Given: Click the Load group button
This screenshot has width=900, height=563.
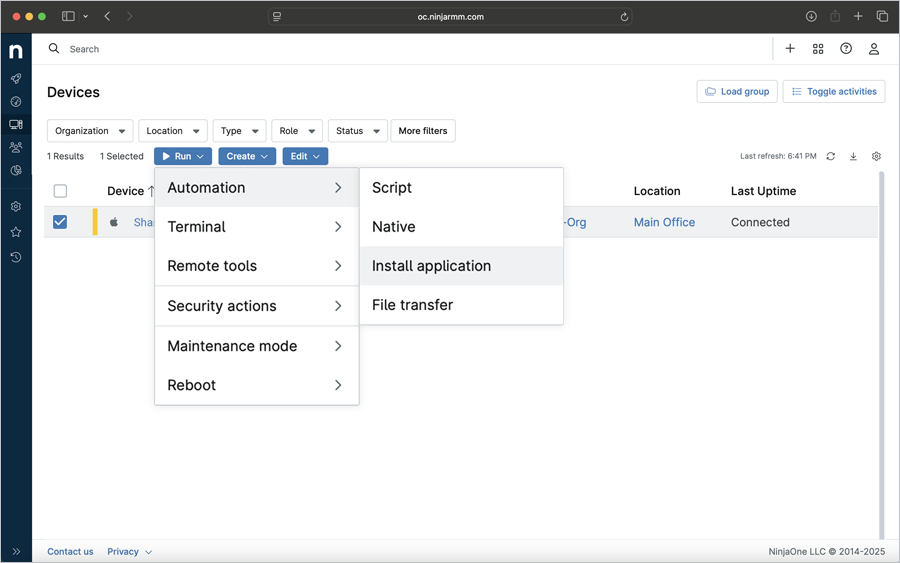Looking at the screenshot, I should pyautogui.click(x=737, y=92).
